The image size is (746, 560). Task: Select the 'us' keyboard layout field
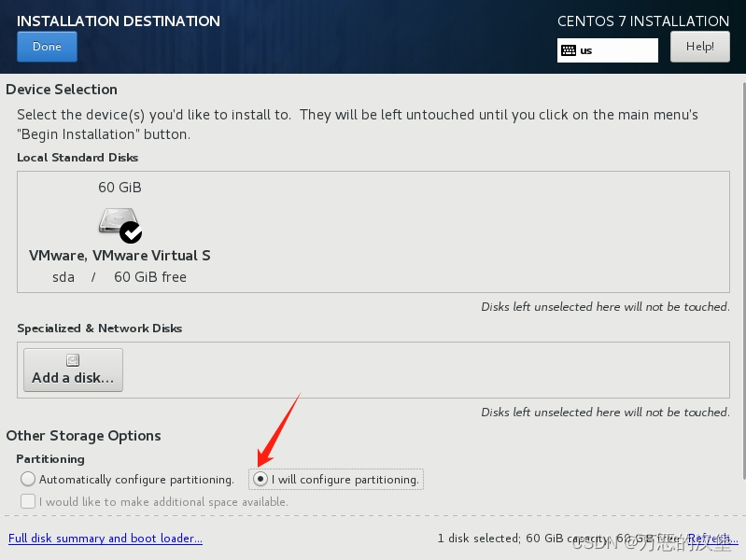point(608,50)
